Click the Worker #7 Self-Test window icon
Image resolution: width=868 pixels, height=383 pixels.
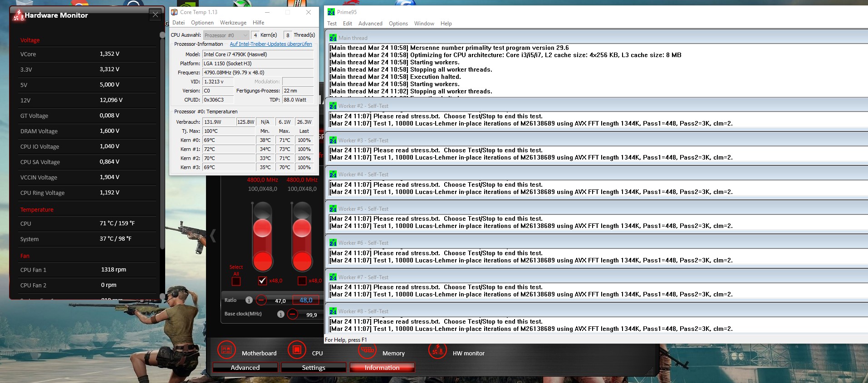(x=333, y=277)
